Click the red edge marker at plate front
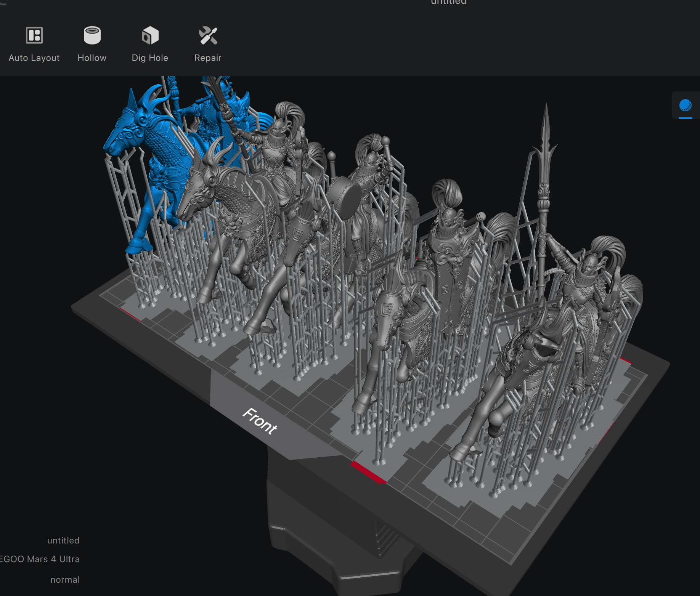The image size is (700, 596). (x=368, y=473)
